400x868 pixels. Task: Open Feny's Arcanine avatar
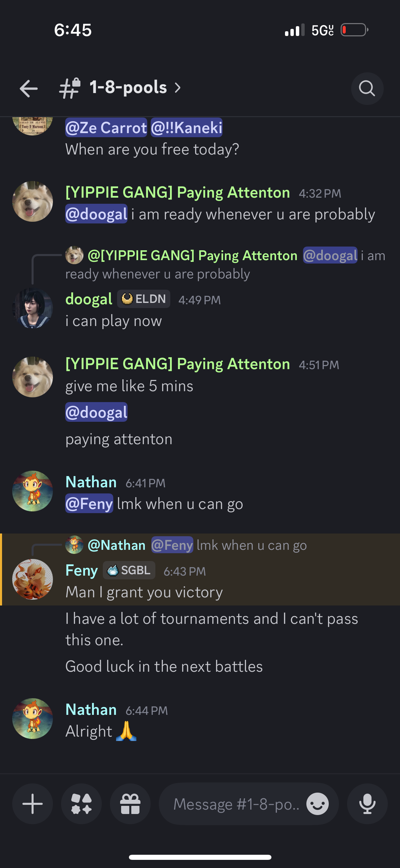[x=33, y=579]
